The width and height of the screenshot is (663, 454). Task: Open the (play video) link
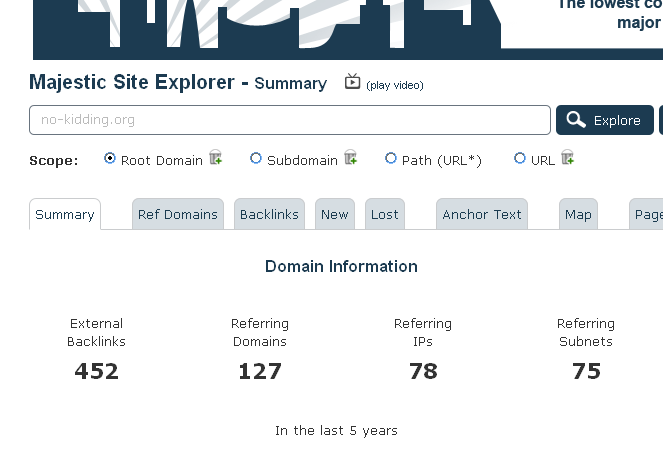click(395, 85)
